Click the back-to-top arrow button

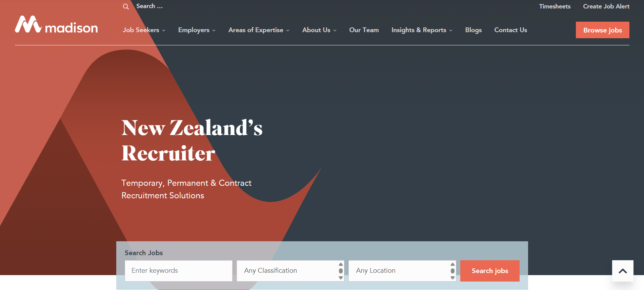(623, 271)
